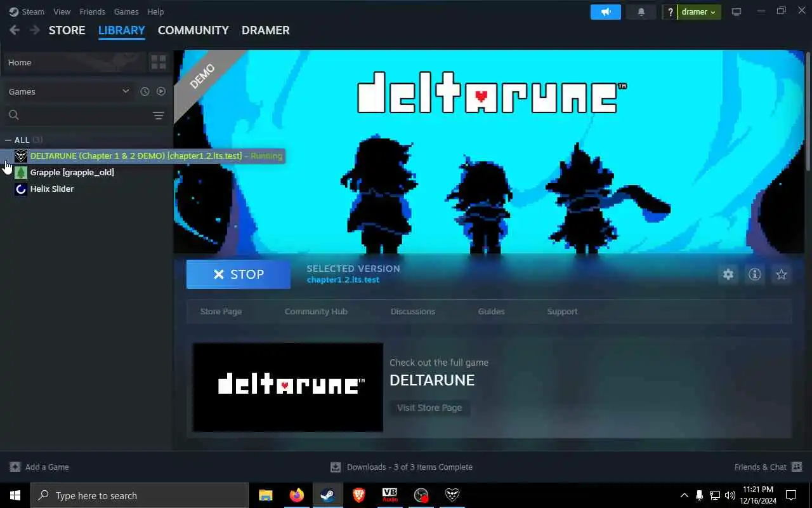Open the collections grid view icon
Screen dimensions: 812x508
coord(159,62)
